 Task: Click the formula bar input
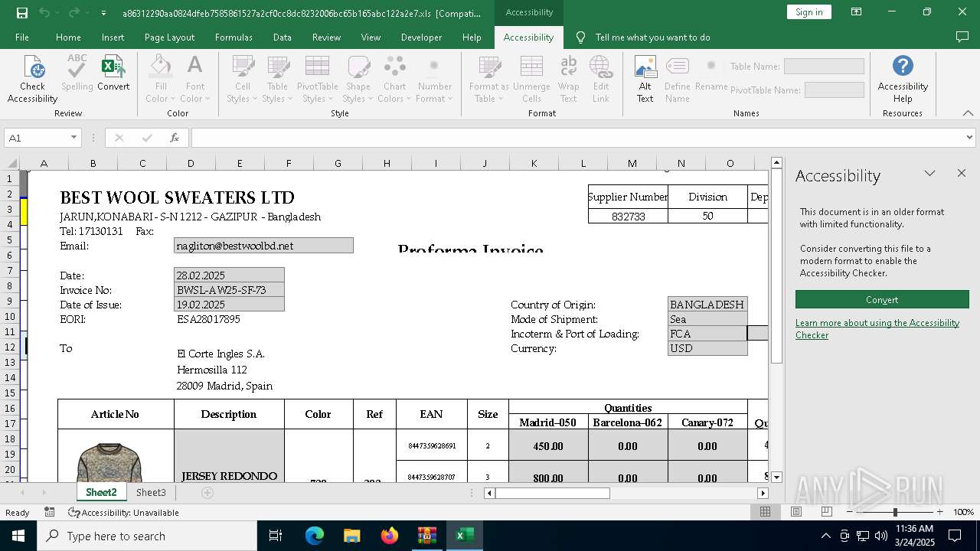tap(577, 138)
